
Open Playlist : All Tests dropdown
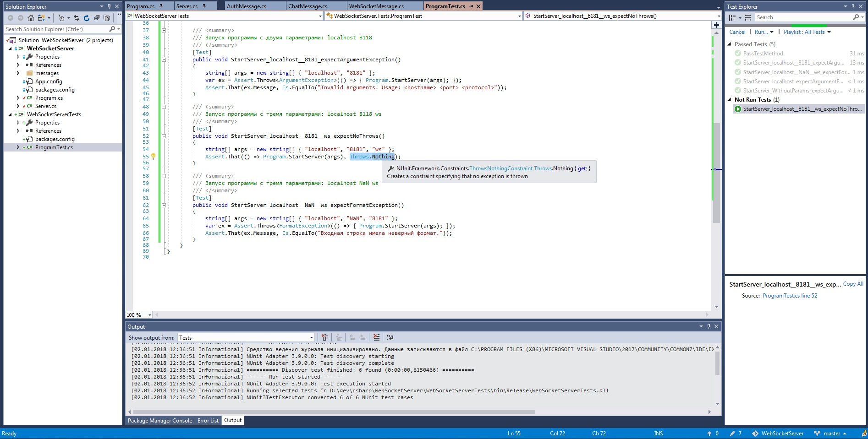(x=807, y=32)
